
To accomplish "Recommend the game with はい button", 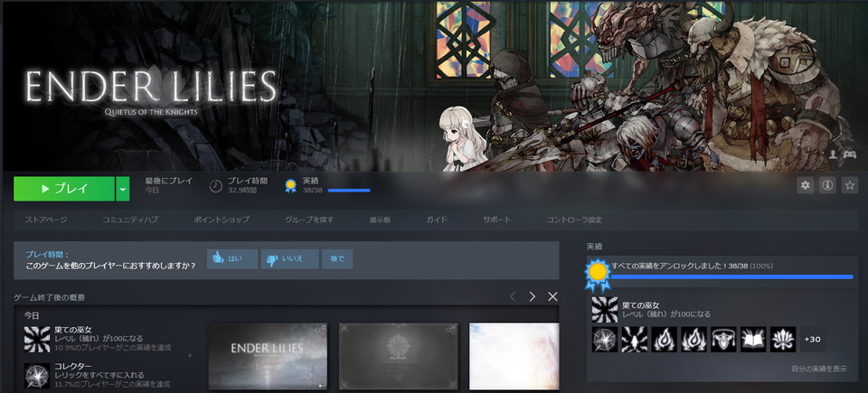I will coord(232,259).
